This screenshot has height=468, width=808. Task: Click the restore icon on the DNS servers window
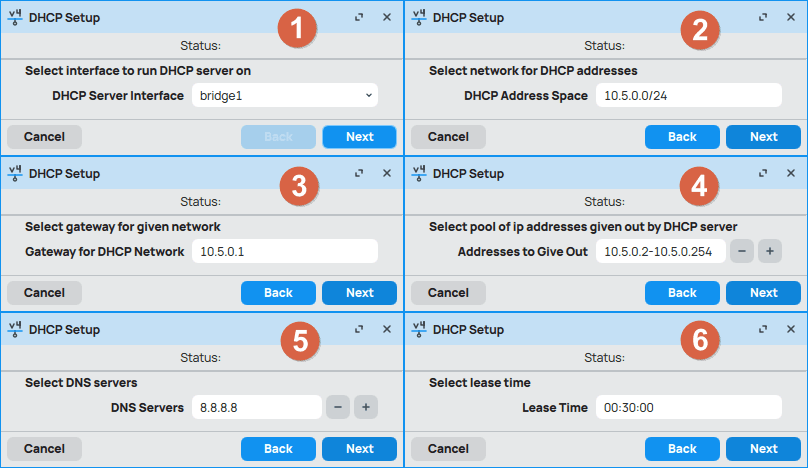click(359, 329)
